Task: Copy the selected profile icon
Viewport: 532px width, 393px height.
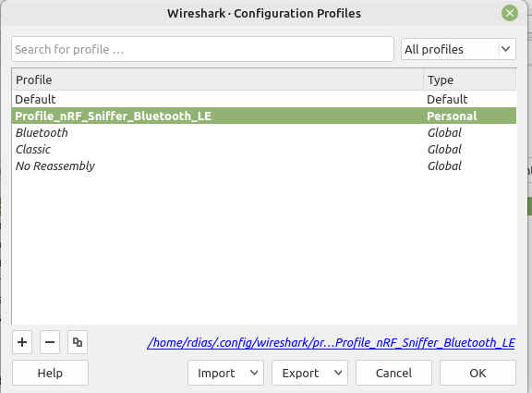Action: point(78,342)
